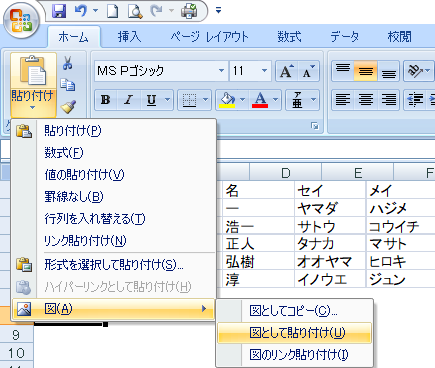Open the font size 11 dropdown

(264, 71)
